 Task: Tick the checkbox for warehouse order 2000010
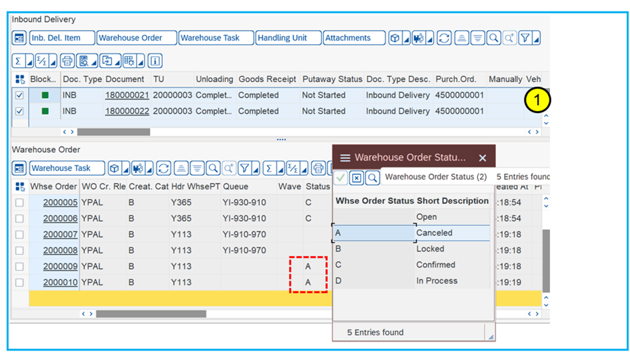pyautogui.click(x=20, y=283)
